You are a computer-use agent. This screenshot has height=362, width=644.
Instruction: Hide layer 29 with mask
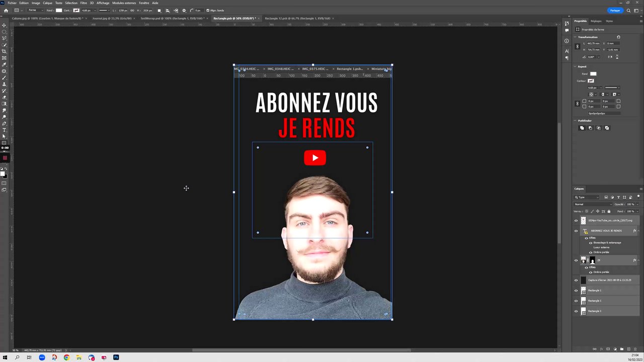(576, 260)
